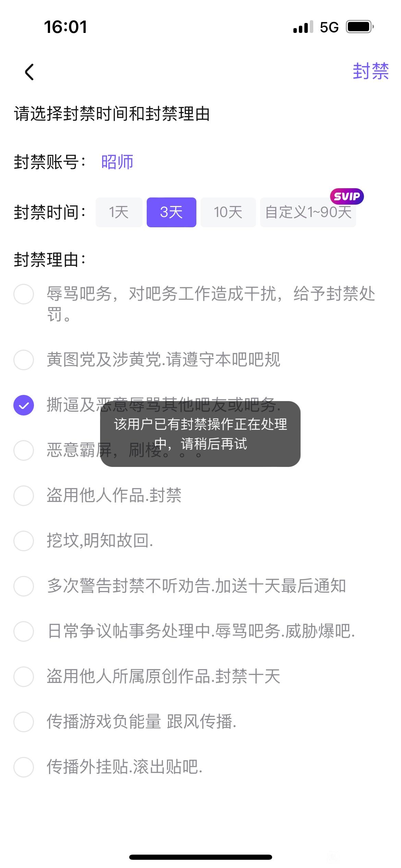Confirm ban with top-right 封禁 button
The image size is (401, 868).
(371, 71)
